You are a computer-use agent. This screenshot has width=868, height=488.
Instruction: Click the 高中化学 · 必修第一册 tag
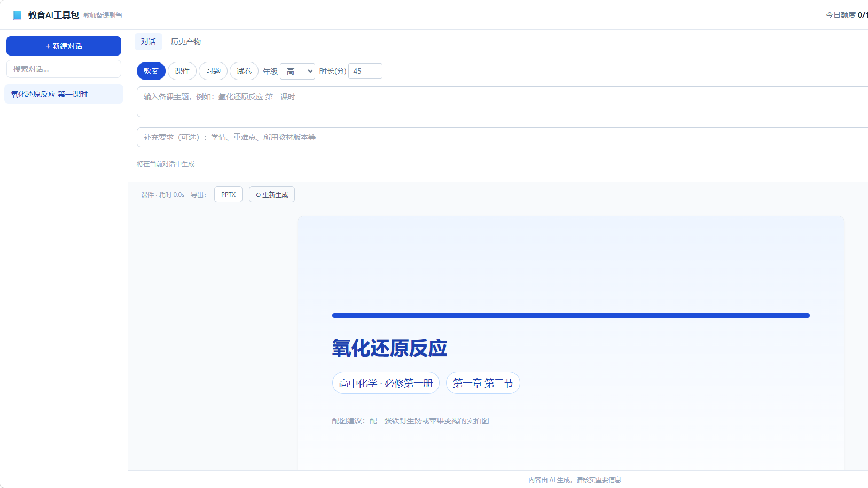(386, 383)
